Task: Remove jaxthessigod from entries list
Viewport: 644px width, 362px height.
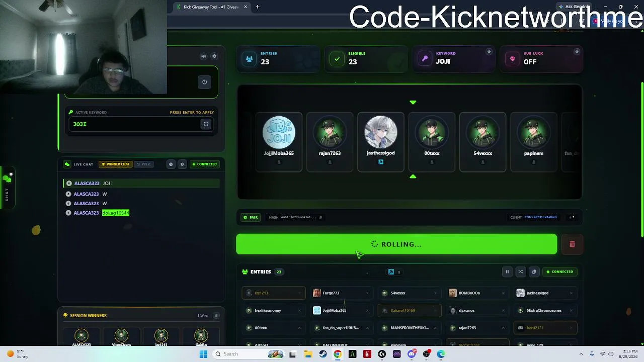Action: pyautogui.click(x=571, y=293)
